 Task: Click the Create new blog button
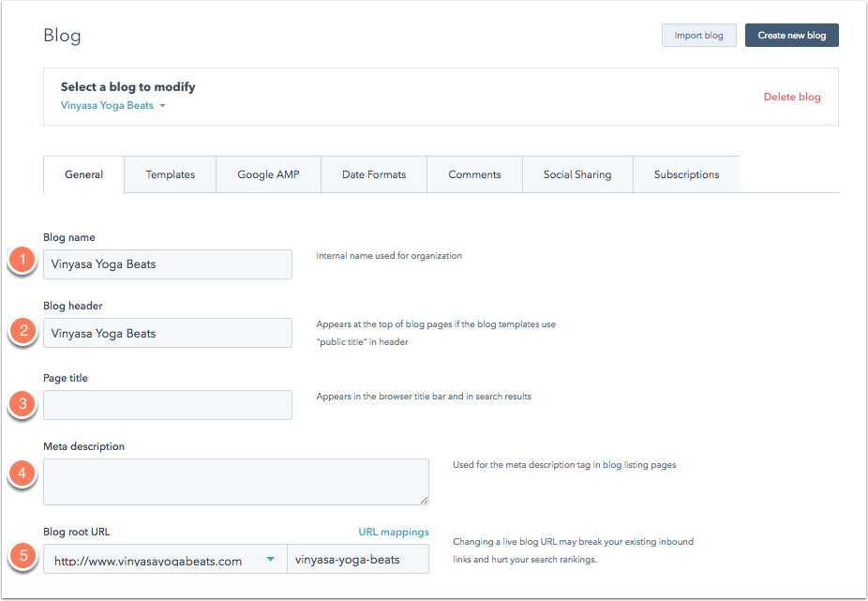pos(792,36)
